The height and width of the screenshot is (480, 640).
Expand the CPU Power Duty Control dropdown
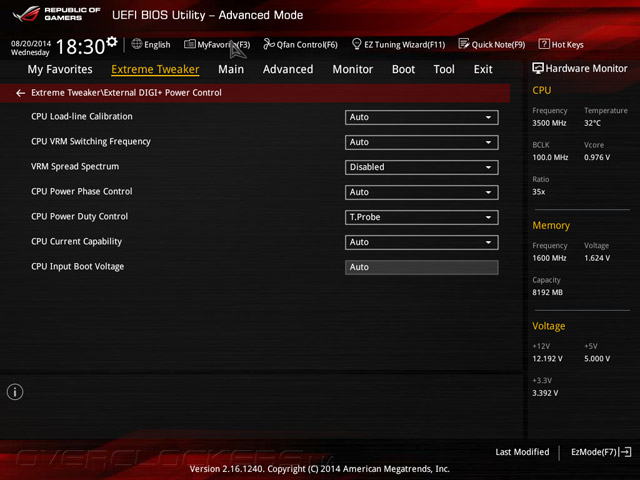point(421,218)
